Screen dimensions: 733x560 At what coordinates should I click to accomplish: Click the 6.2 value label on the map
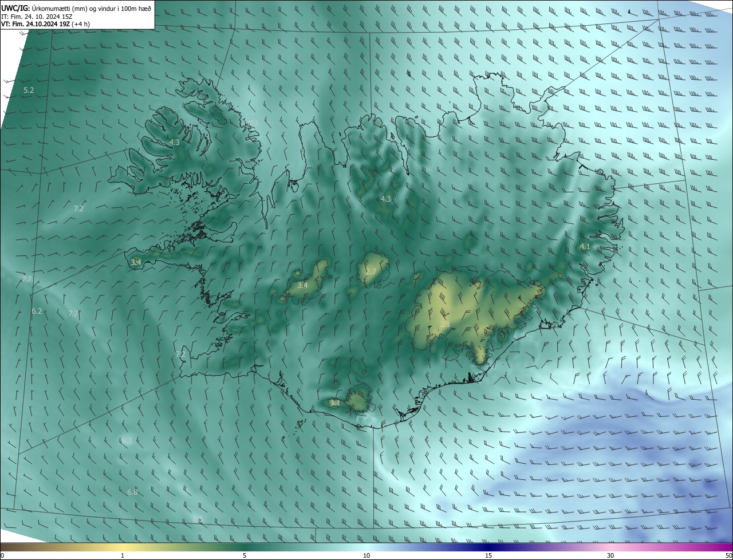click(x=37, y=311)
